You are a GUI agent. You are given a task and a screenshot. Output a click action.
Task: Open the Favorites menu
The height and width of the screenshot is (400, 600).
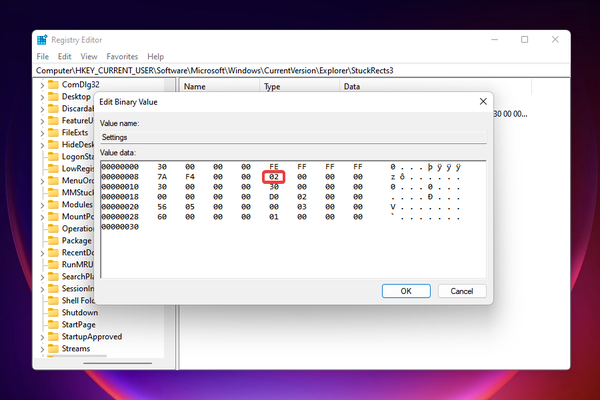(x=122, y=57)
